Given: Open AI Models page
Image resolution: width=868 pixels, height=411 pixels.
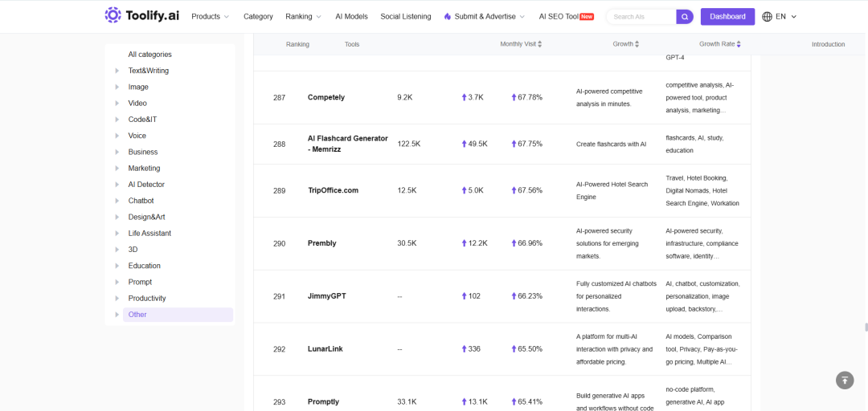Looking at the screenshot, I should (351, 17).
